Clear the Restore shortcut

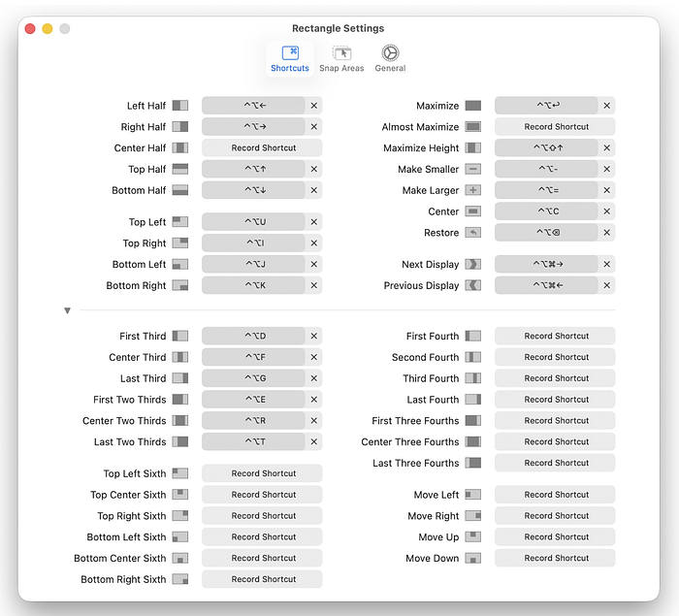[606, 233]
